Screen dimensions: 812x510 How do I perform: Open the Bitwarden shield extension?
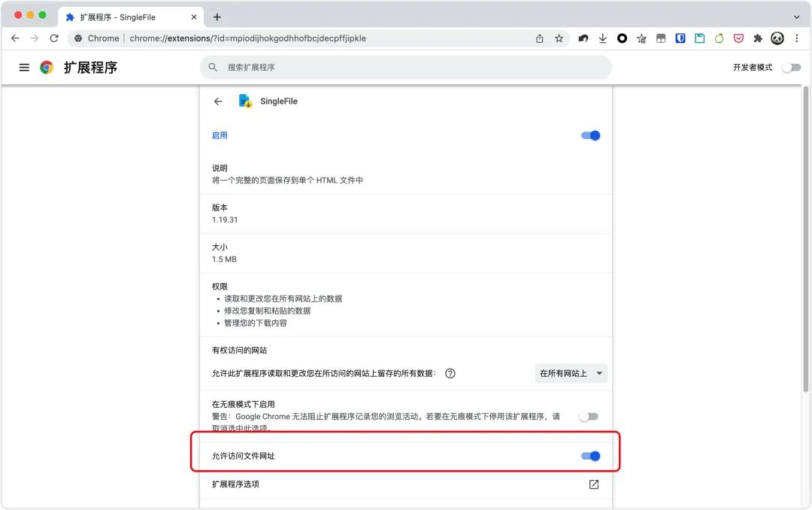680,38
